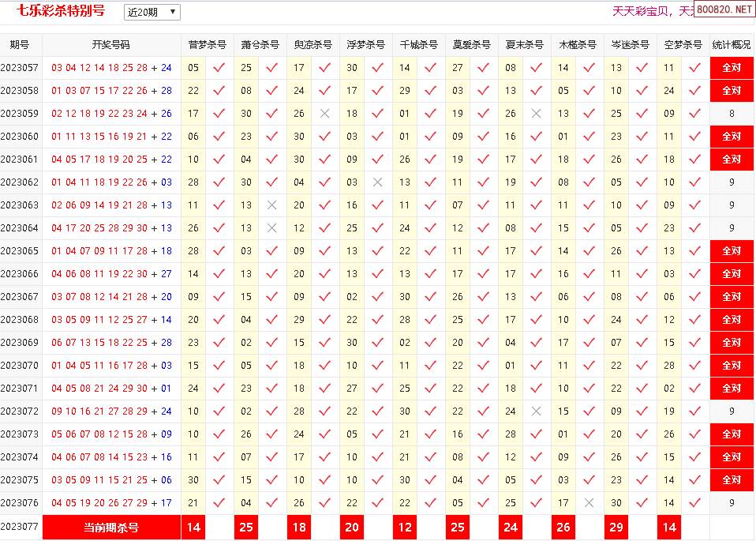The image size is (756, 541).
Task: Click the 木槿杀号 column header
Action: coord(578,45)
